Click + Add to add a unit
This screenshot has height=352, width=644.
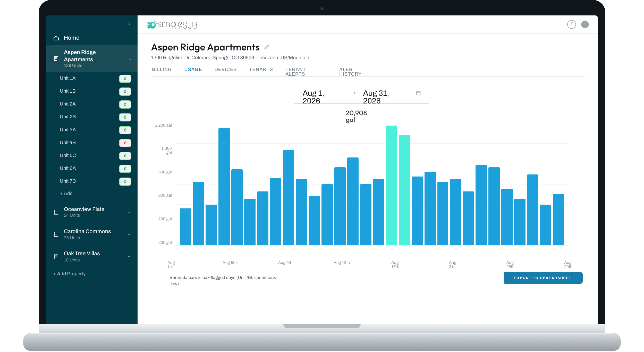click(66, 193)
